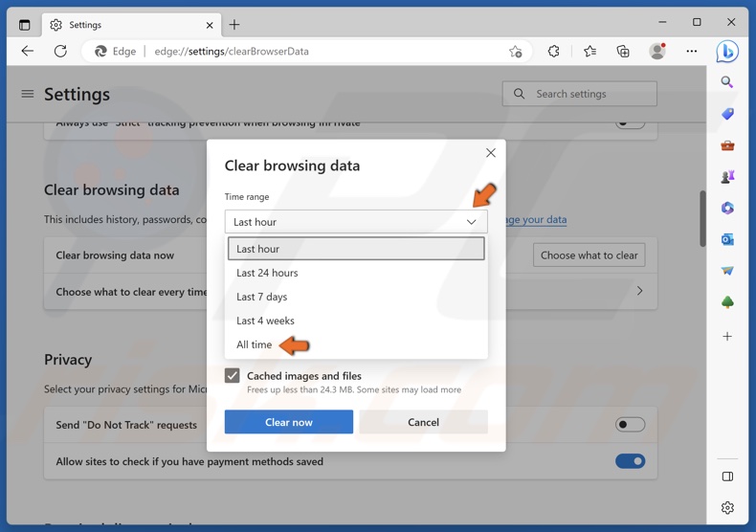756x532 pixels.
Task: Open the Shopping tag sidebar icon
Action: [727, 114]
